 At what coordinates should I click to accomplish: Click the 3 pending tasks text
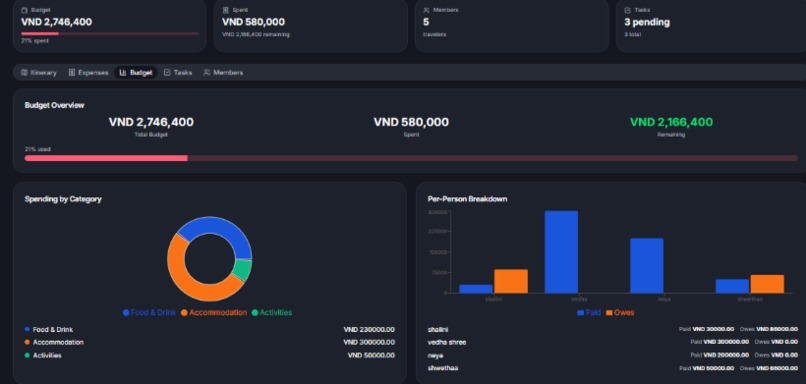pos(647,22)
